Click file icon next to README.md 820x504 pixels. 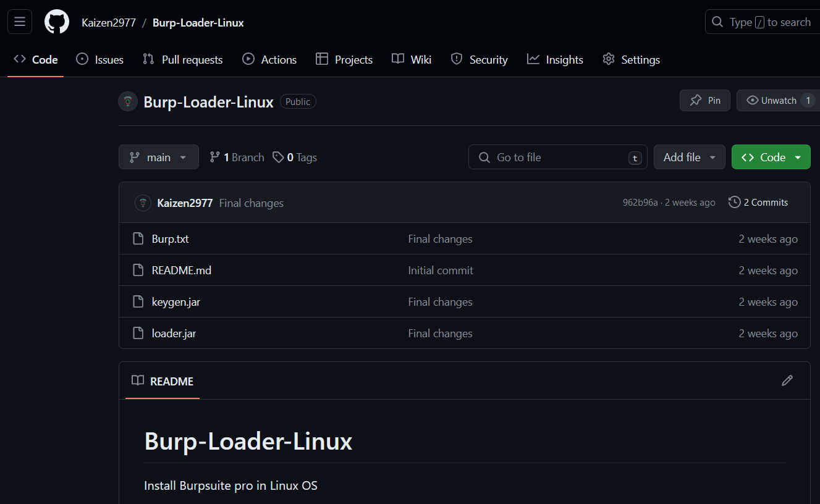[x=138, y=270]
